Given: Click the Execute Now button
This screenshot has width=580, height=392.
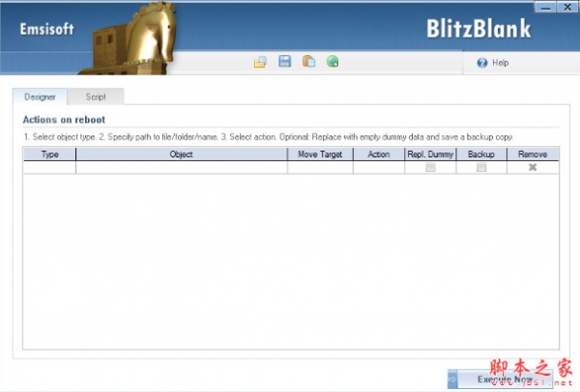Looking at the screenshot, I should coord(500,379).
